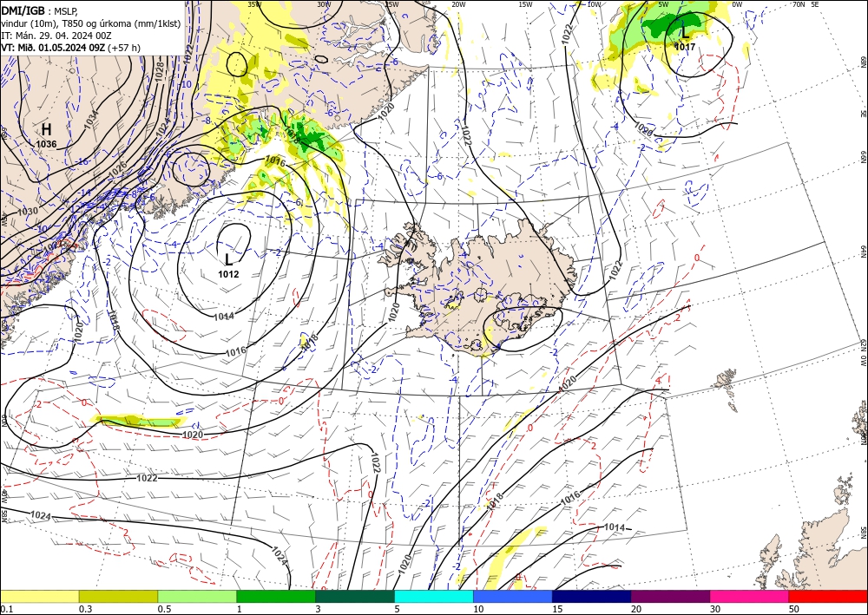The image size is (868, 615).
Task: Select the 1017 low-pressure value
Action: click(686, 47)
